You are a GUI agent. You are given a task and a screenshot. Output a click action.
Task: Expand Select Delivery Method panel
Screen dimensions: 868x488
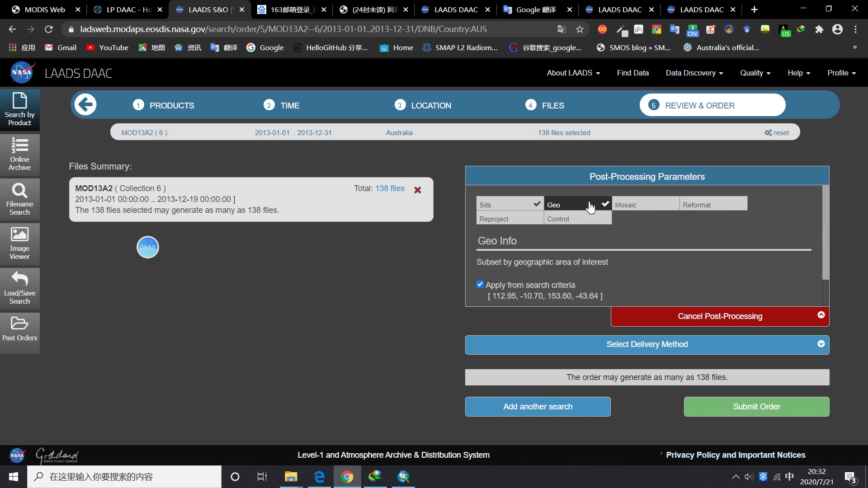[647, 345]
